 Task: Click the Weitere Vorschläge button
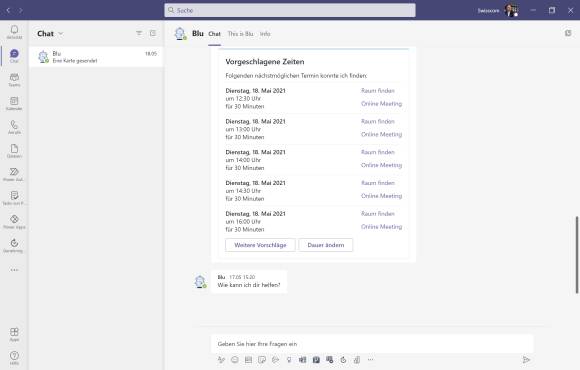tap(260, 245)
